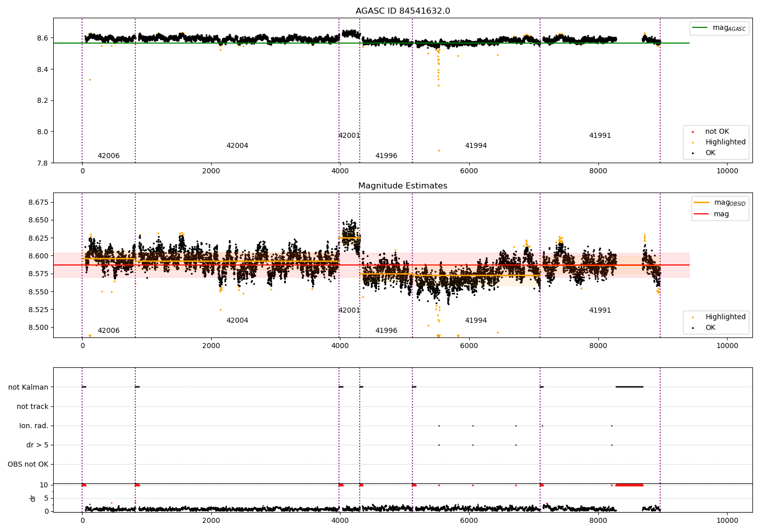Click 'Highlighted' legend entry in Magnitude Estimates plot
The height and width of the screenshot is (532, 760).
click(726, 317)
